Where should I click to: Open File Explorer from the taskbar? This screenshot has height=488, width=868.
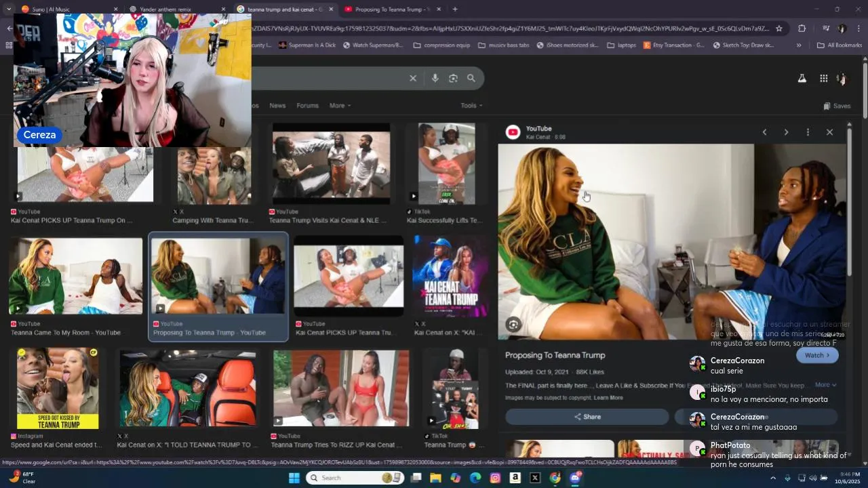pos(435,478)
